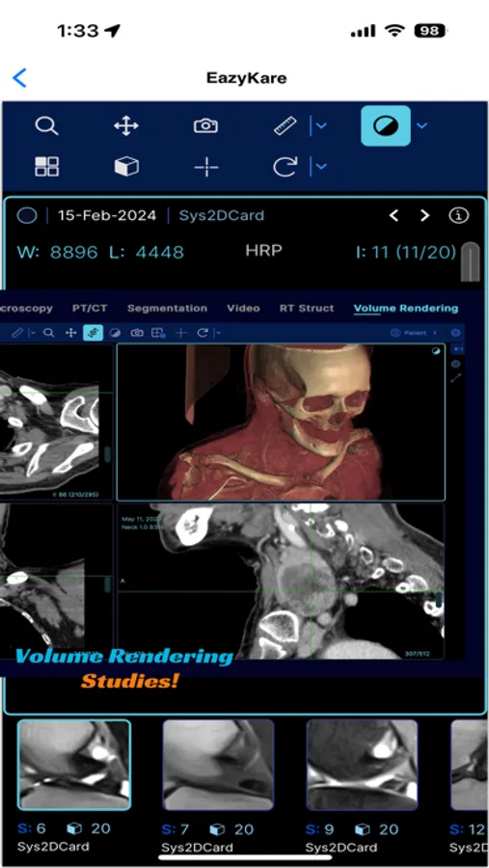Go to next series with right arrow
489x868 pixels.
(x=424, y=215)
